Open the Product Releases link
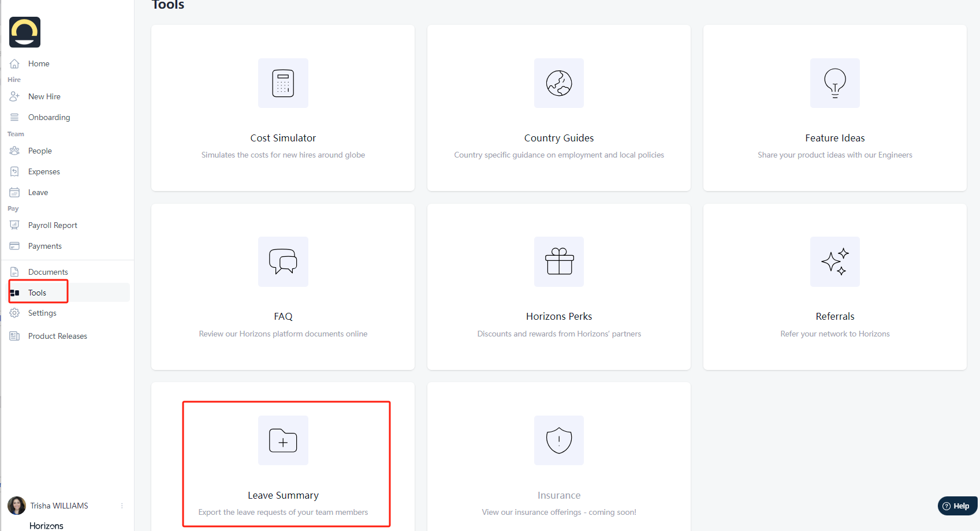Screen dimensions: 980x531 point(57,336)
